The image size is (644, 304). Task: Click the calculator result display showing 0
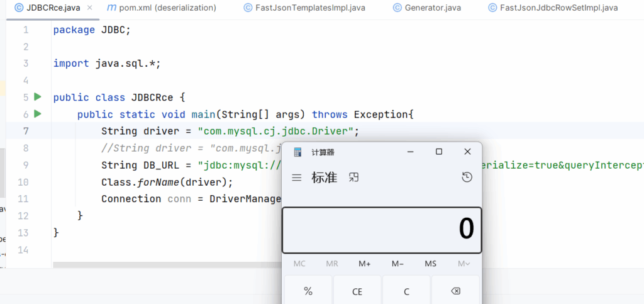(x=382, y=229)
